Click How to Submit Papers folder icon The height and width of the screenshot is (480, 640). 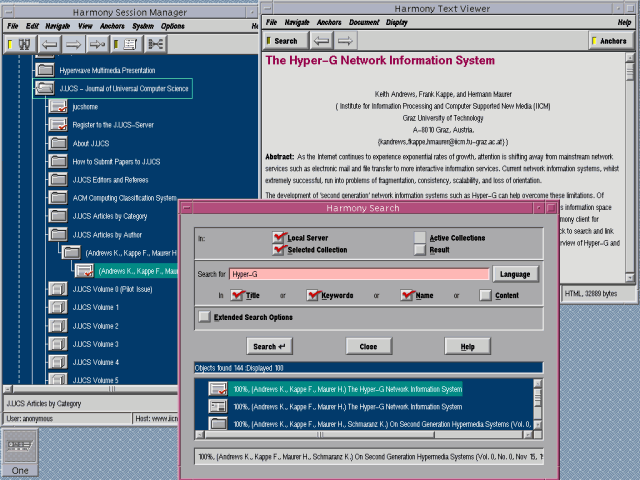(58, 162)
